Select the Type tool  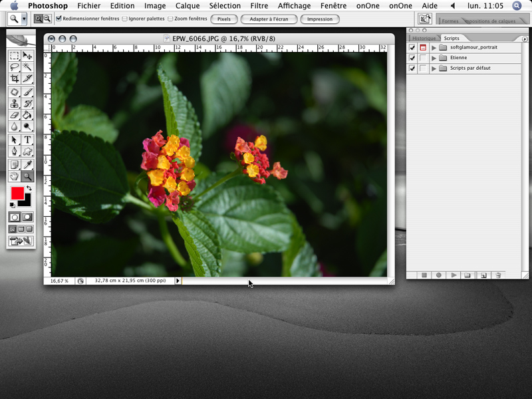(27, 140)
